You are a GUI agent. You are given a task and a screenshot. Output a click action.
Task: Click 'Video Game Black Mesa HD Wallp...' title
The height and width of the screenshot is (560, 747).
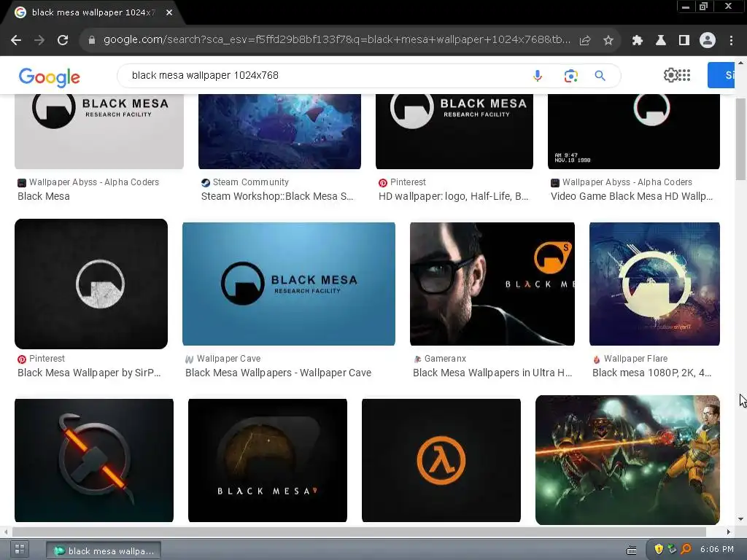[x=632, y=196]
